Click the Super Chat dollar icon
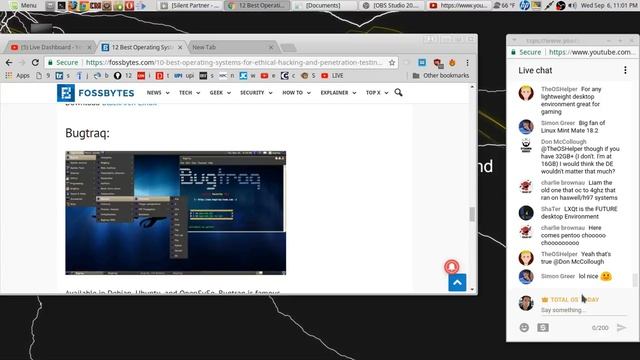This screenshot has width=640, height=360. [543, 327]
